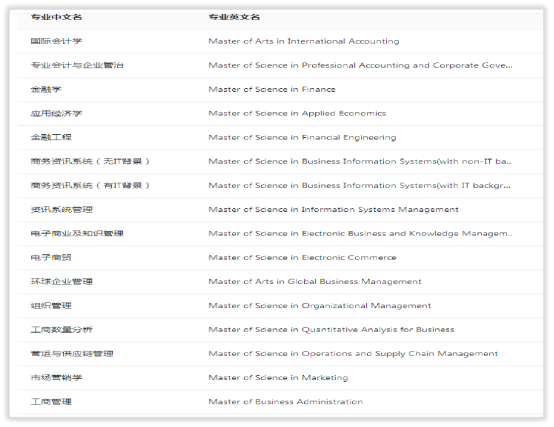Click Master of Science in Information Systems Management
The width and height of the screenshot is (554, 427).
[x=334, y=209]
